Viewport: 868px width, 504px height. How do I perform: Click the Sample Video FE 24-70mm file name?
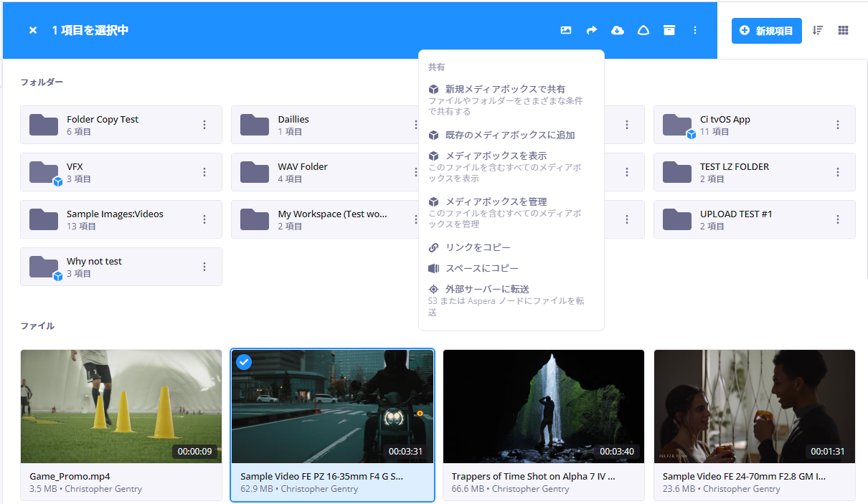point(744,476)
